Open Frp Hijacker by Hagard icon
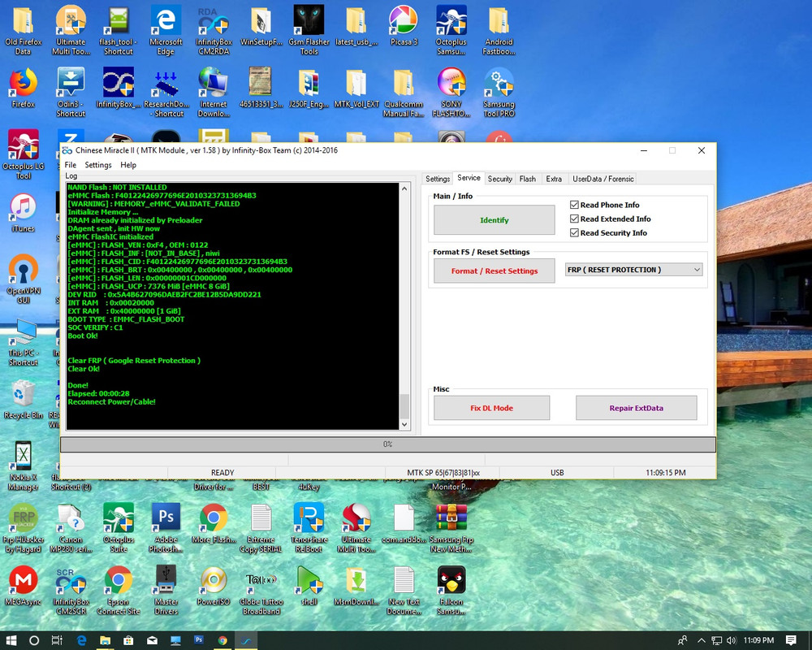The height and width of the screenshot is (650, 812). [24, 527]
